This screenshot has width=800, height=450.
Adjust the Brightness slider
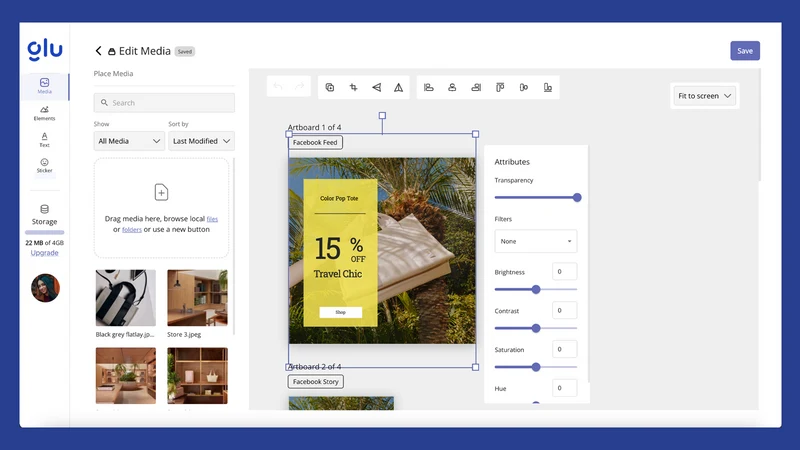click(x=536, y=290)
